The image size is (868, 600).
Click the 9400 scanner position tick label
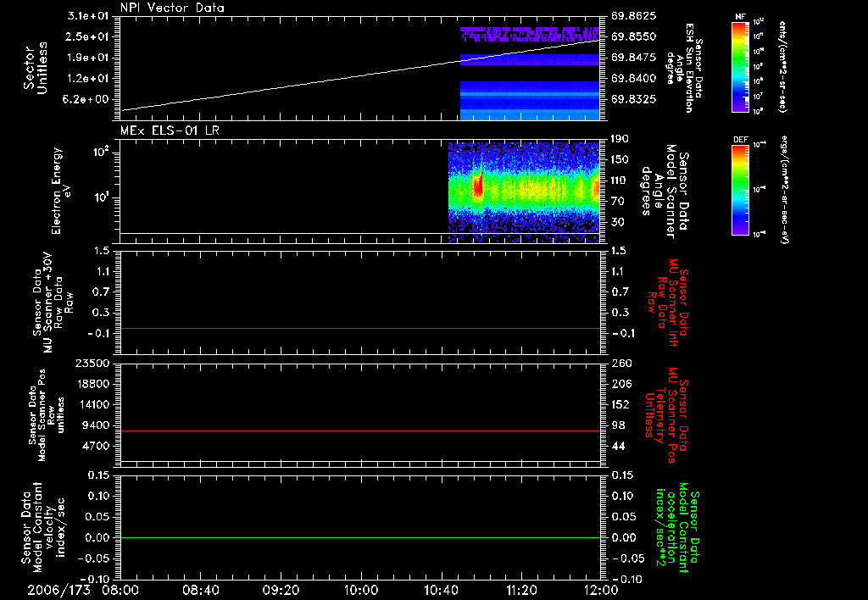click(x=97, y=425)
